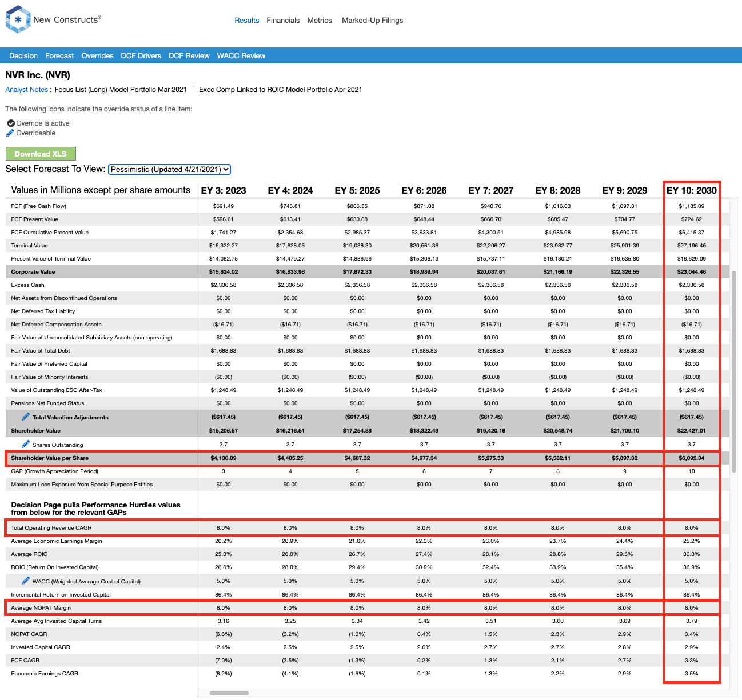This screenshot has width=742, height=700.
Task: Click the EY 6: 2026 column header
Action: click(424, 190)
